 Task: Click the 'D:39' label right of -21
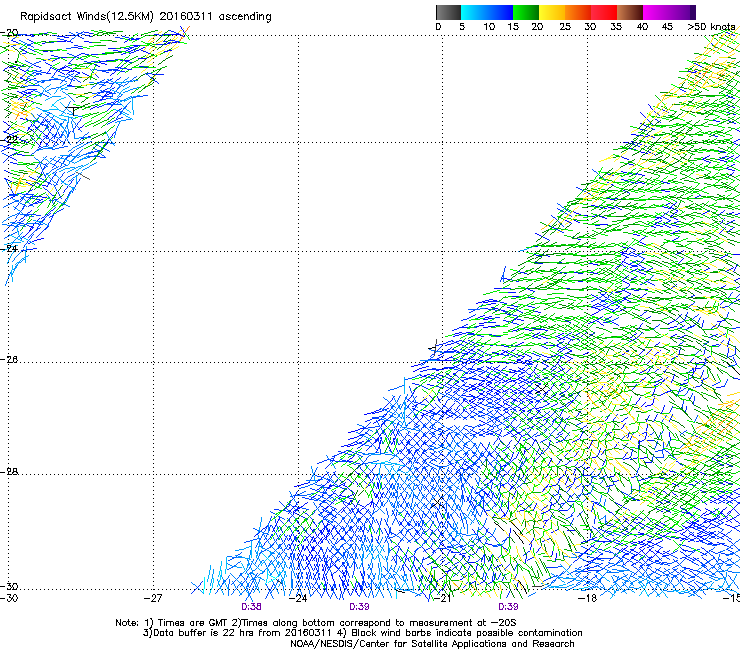[x=508, y=607]
